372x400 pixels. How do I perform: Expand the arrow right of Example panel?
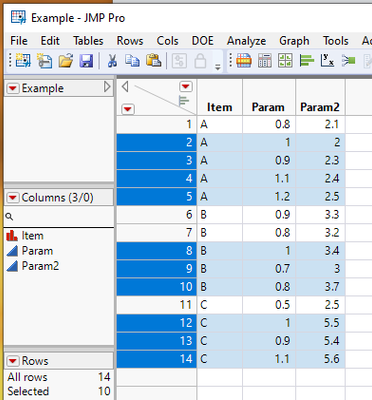107,87
